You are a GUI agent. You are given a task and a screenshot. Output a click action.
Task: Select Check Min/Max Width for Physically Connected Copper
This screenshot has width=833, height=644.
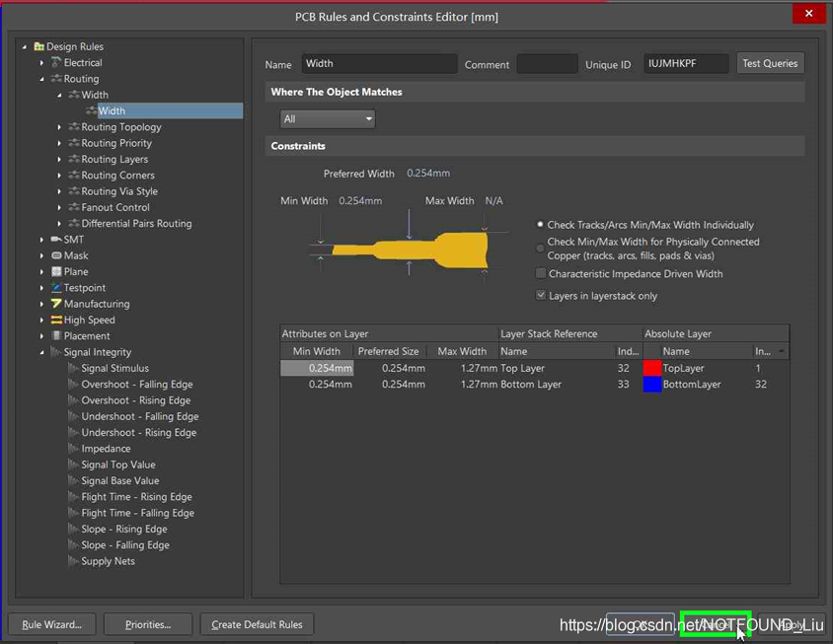(540, 248)
